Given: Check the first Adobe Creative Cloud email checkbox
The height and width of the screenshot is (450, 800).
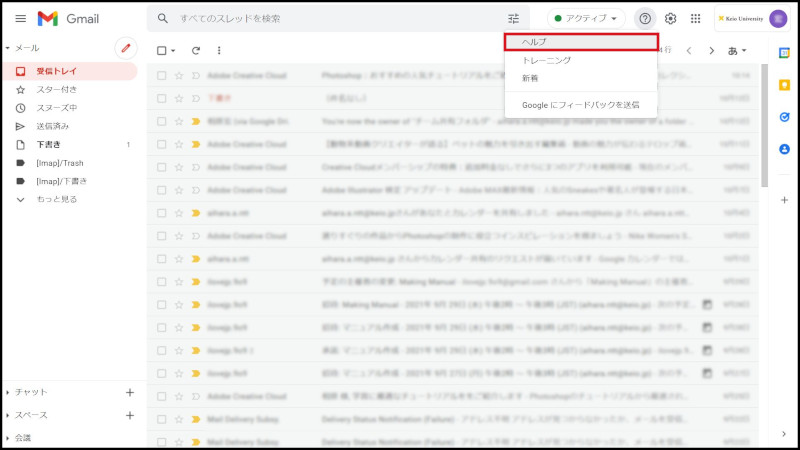Looking at the screenshot, I should point(161,75).
